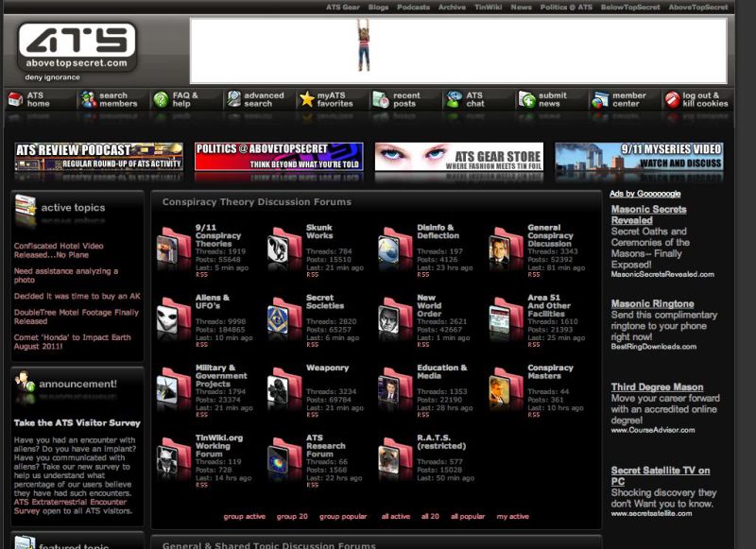Screen dimensions: 756x549
Task: Open the Secret Societies folder icon
Action: (285, 317)
